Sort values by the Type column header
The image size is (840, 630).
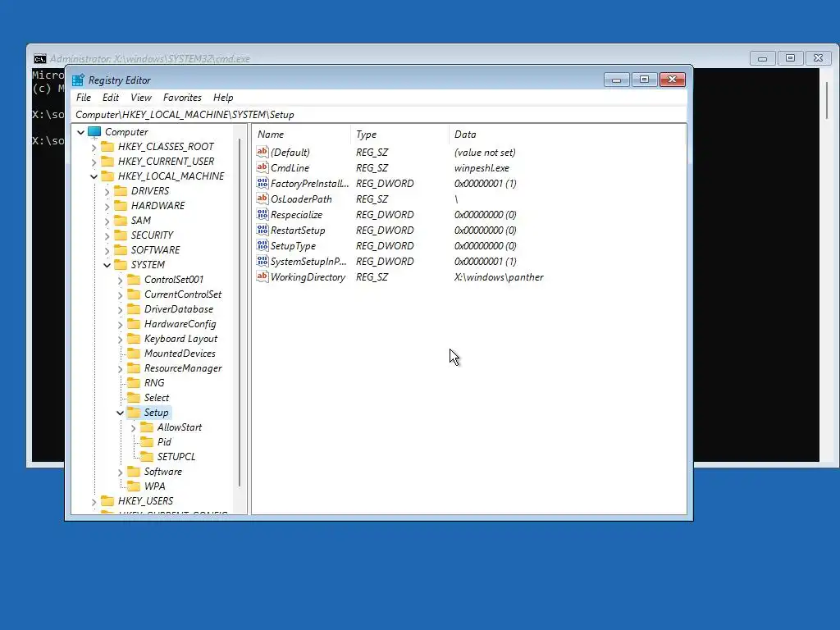point(399,135)
